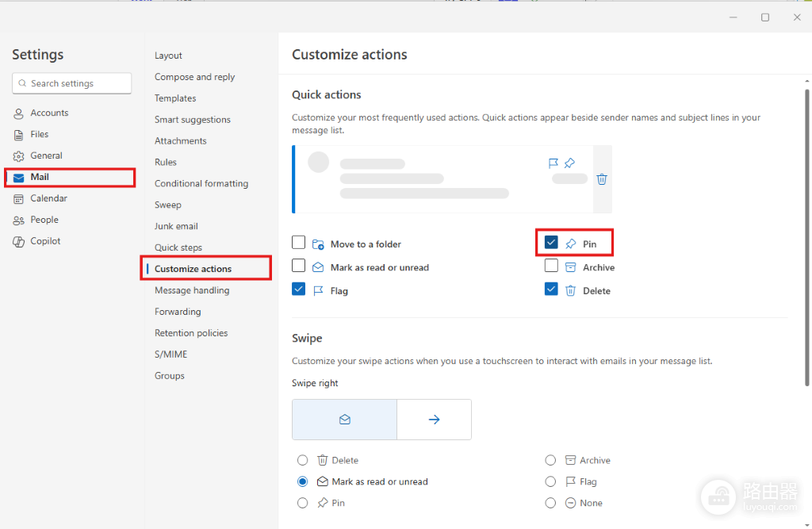Go to Conditional formatting settings

click(201, 183)
